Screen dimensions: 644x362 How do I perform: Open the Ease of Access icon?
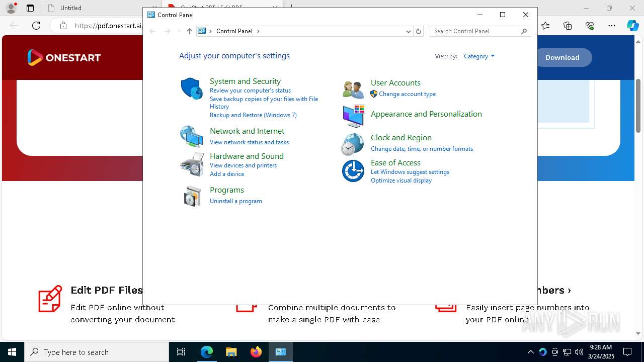click(353, 171)
